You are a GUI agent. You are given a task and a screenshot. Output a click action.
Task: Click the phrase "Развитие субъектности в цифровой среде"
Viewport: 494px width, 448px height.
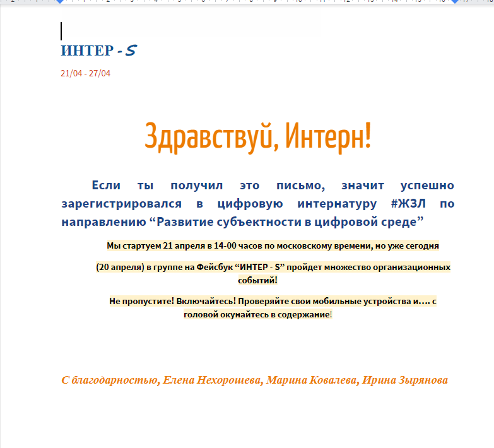(286, 222)
